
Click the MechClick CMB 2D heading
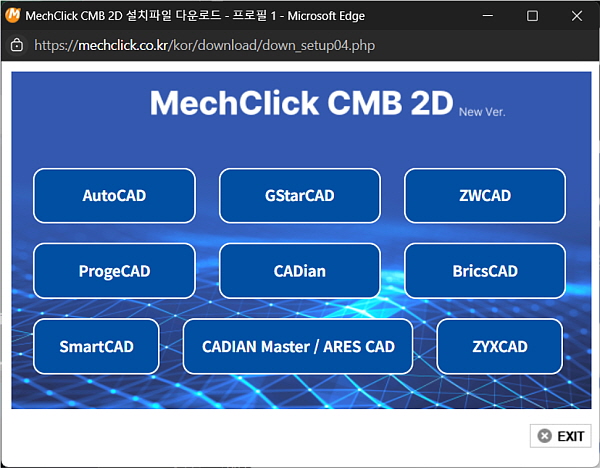pos(302,103)
